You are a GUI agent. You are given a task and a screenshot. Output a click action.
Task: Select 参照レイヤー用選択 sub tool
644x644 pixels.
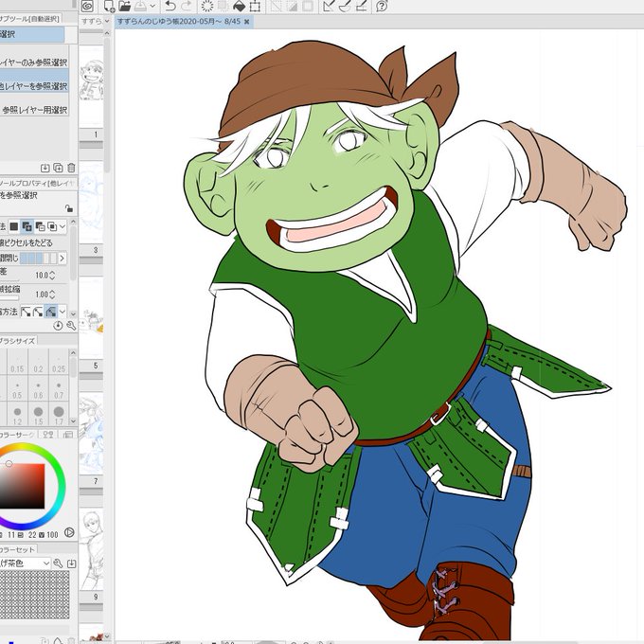coord(34,110)
